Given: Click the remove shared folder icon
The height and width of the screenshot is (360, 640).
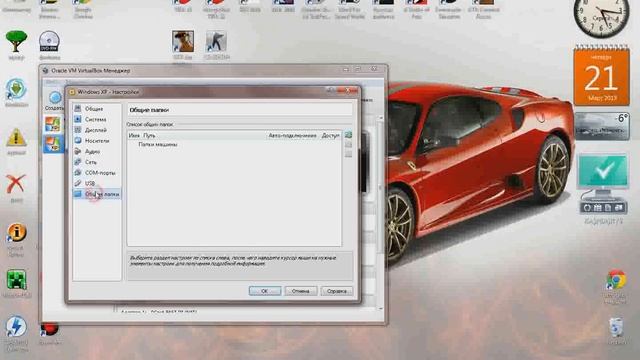Looking at the screenshot, I should tap(348, 154).
